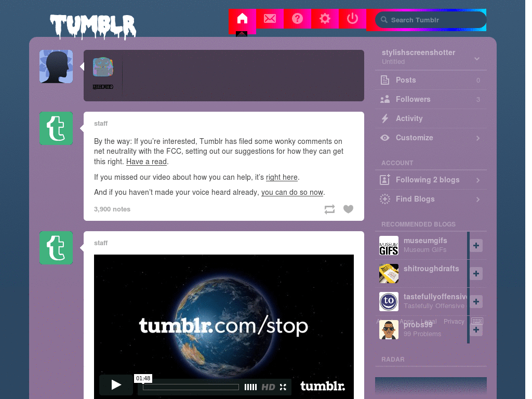Screen dimensions: 532x399
Task: Click the keyboard shortcuts icon
Action: 477,321
